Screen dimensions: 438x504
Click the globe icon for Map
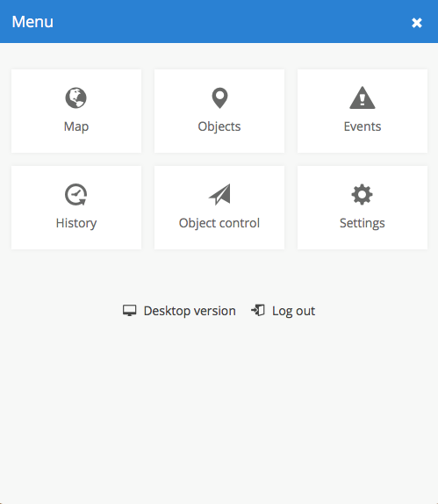(75, 97)
